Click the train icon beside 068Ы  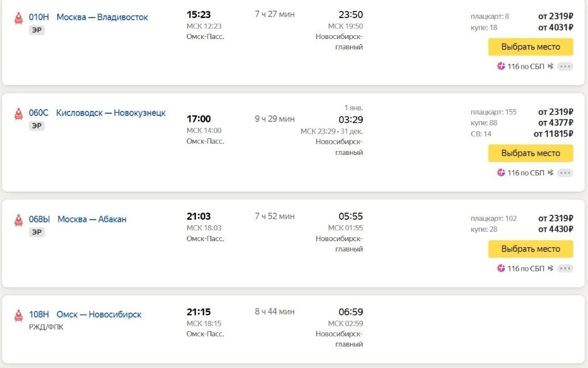tap(19, 220)
